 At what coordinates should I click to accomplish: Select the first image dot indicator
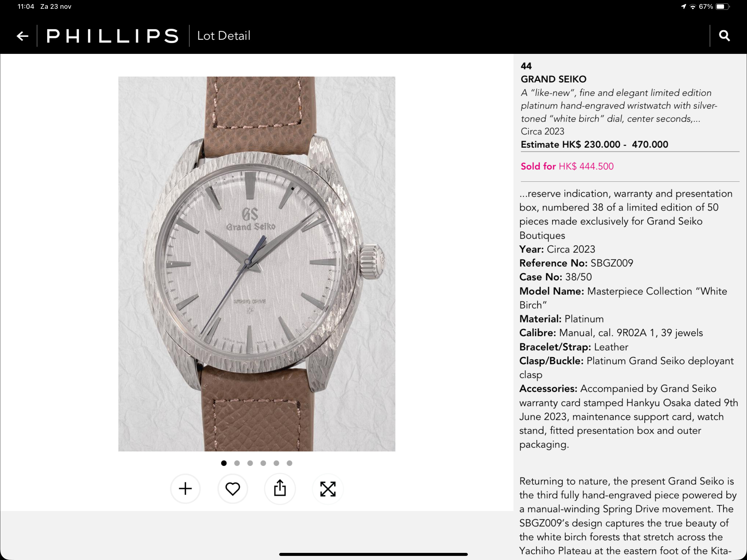[x=224, y=463]
